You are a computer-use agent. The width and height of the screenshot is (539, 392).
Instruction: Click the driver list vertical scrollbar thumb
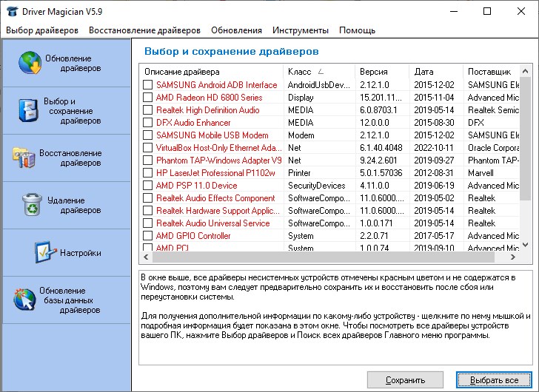pos(525,138)
